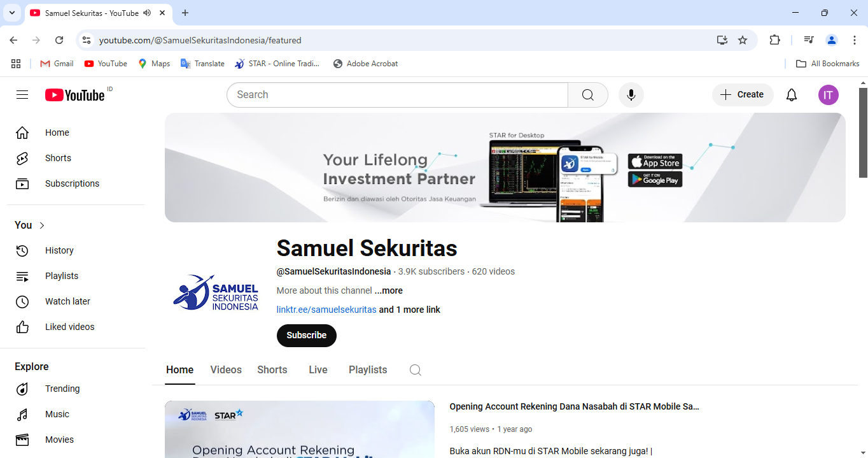Viewport: 868px width, 458px height.
Task: Open the tab search dropdown arrow
Action: (x=11, y=13)
